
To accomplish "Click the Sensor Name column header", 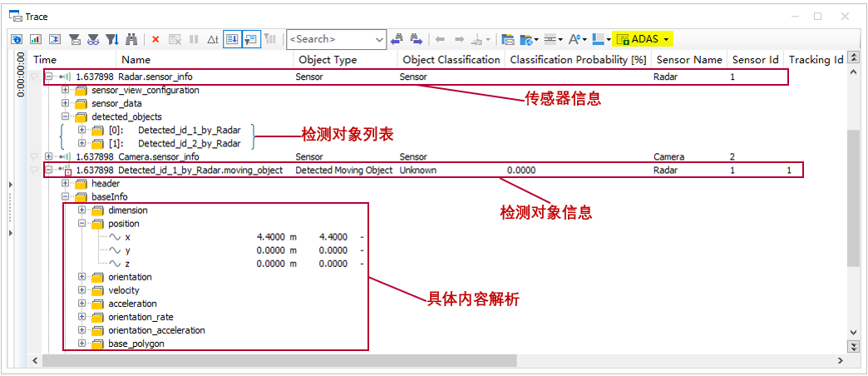I will tap(689, 60).
